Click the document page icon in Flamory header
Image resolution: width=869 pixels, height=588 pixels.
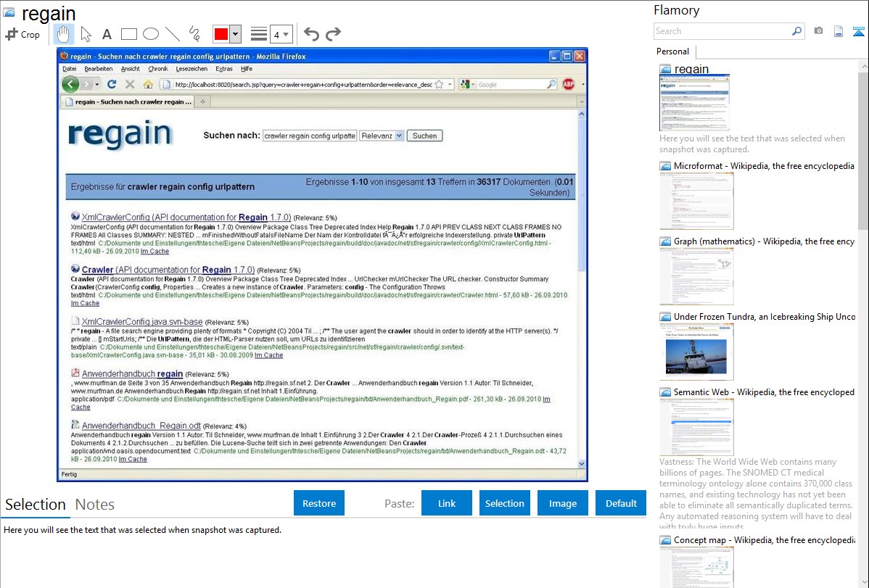(839, 31)
